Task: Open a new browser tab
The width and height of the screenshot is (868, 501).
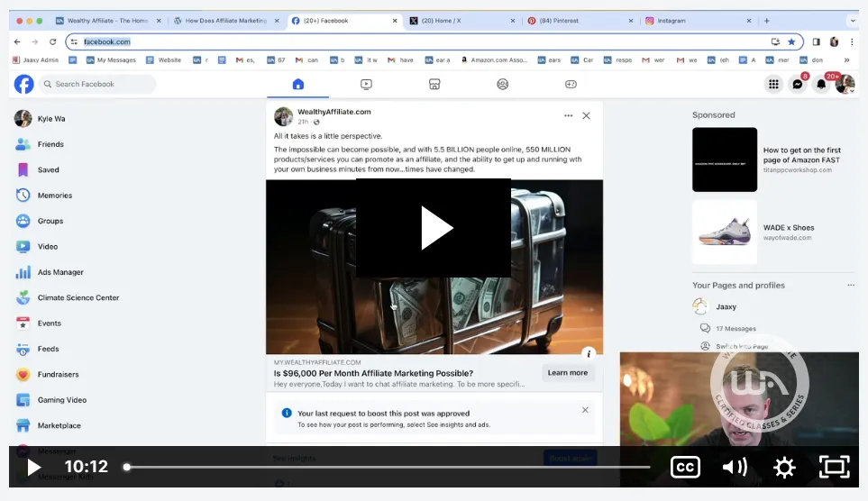Action: [x=767, y=21]
